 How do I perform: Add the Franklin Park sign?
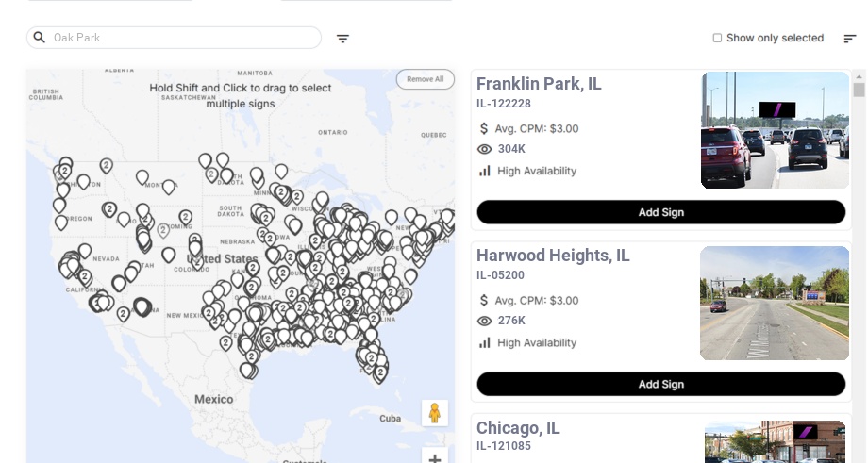660,212
